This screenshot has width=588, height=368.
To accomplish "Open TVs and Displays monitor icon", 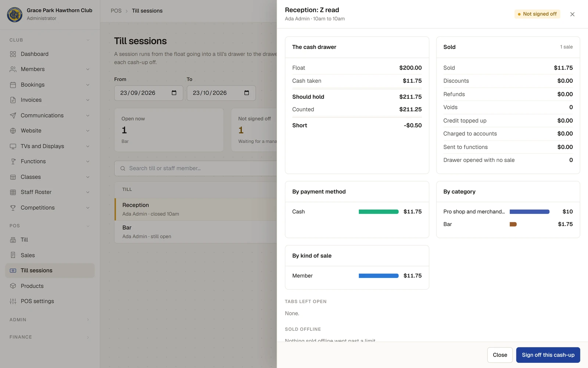I will click(13, 146).
